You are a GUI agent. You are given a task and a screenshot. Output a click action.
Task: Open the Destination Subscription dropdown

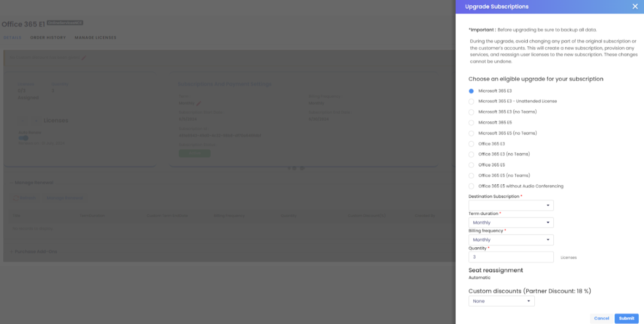(x=511, y=205)
